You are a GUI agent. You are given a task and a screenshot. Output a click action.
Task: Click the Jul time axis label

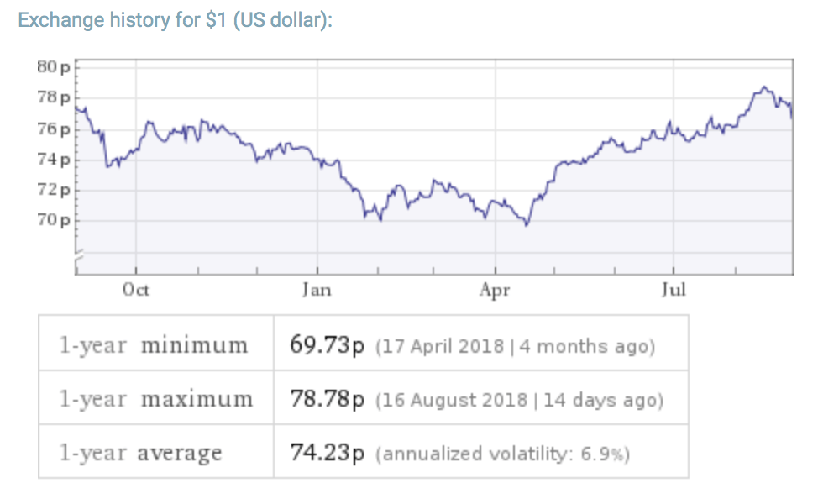point(674,290)
